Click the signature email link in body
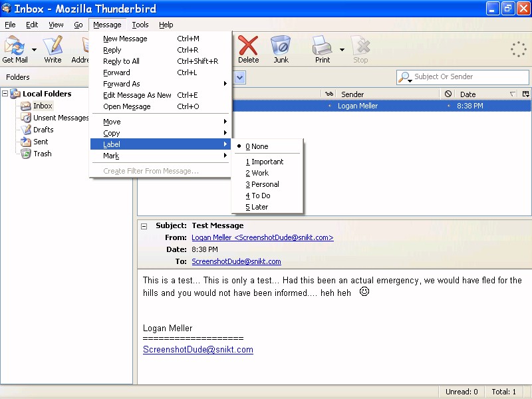This screenshot has height=399, width=532. click(198, 350)
